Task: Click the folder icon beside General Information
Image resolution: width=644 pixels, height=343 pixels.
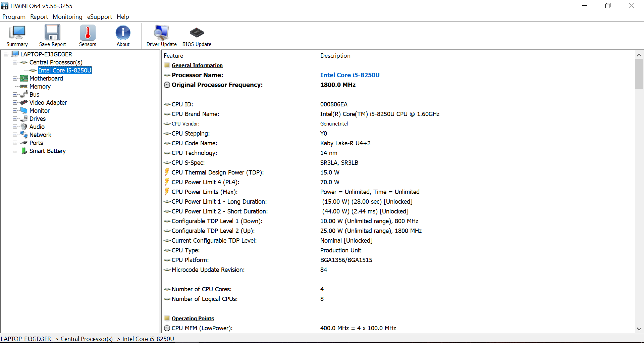Action: click(x=167, y=65)
